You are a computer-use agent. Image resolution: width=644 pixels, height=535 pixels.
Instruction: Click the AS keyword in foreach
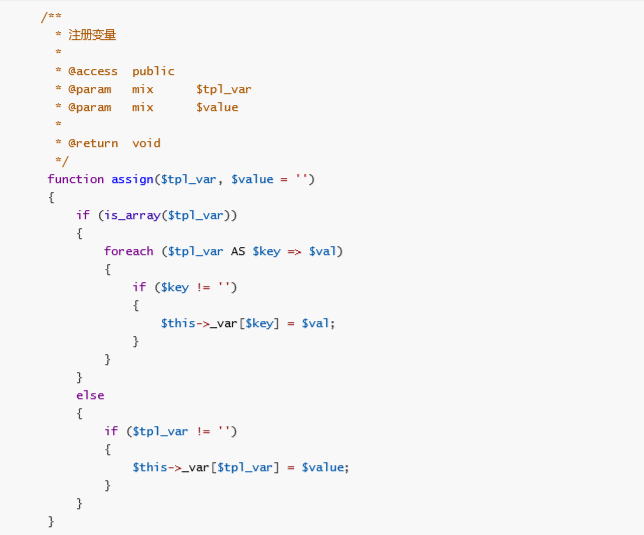(238, 251)
